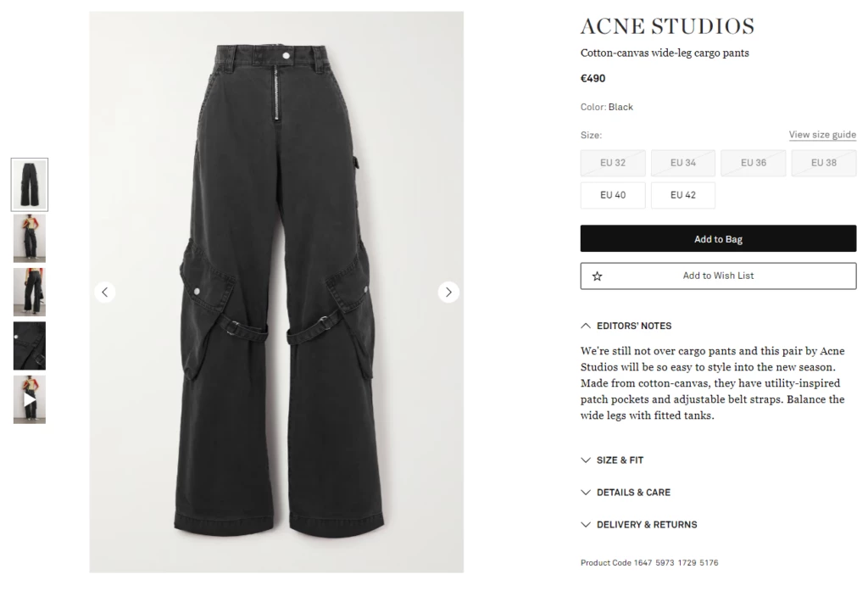Click the Acne Studios brand name
Screen dimensions: 868x591
click(667, 26)
